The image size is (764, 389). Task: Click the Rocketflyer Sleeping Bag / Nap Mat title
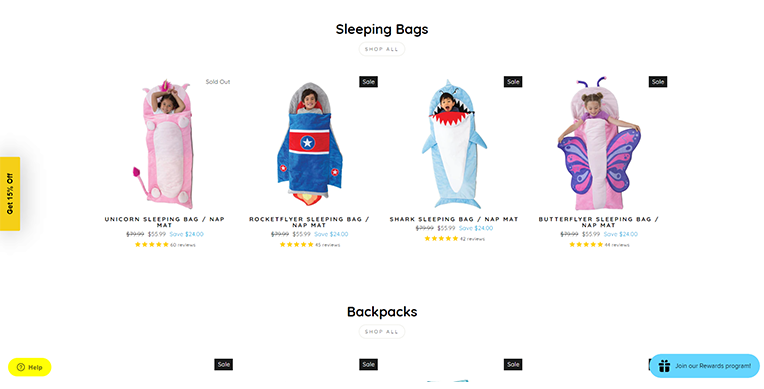(309, 222)
